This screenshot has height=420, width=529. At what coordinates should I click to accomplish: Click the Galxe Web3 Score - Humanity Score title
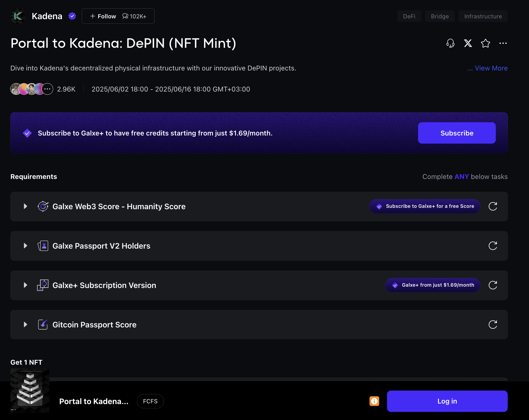[x=119, y=206]
